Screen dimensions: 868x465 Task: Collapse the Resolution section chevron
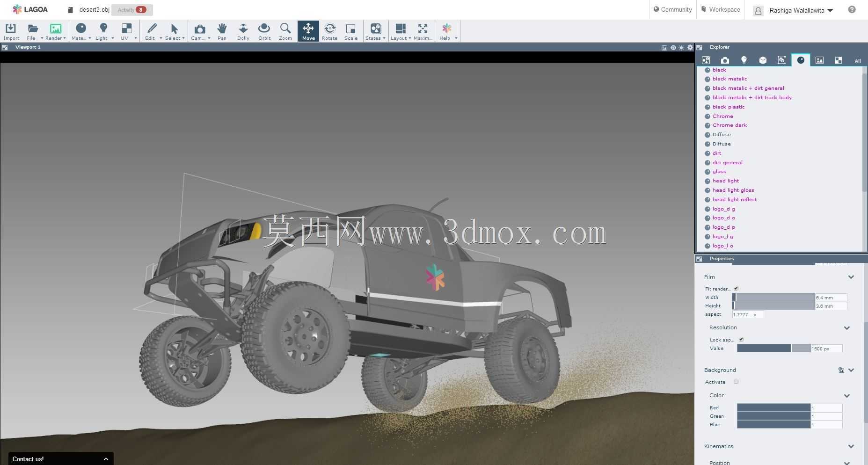847,328
